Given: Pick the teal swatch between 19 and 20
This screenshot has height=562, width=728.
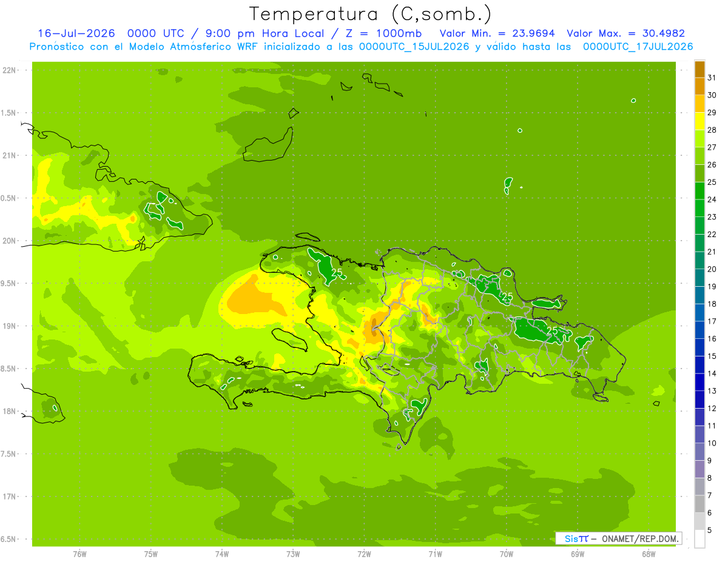Looking at the screenshot, I should [699, 278].
